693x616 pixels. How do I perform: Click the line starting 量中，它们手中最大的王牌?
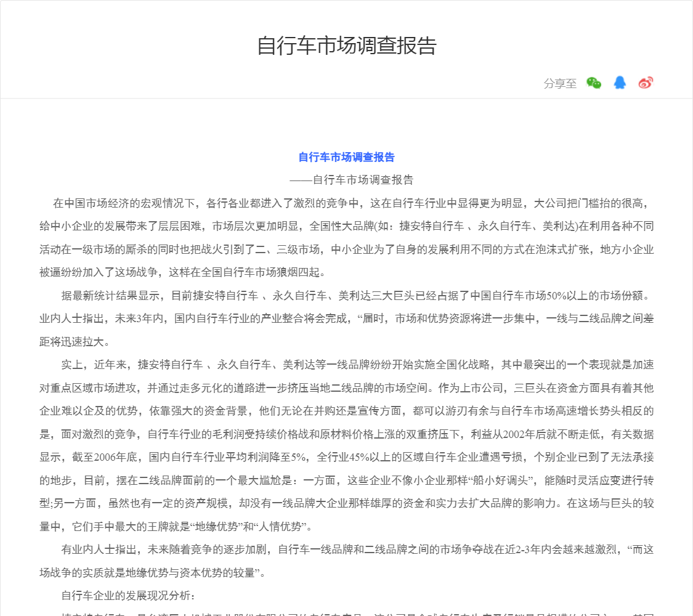tap(177, 526)
